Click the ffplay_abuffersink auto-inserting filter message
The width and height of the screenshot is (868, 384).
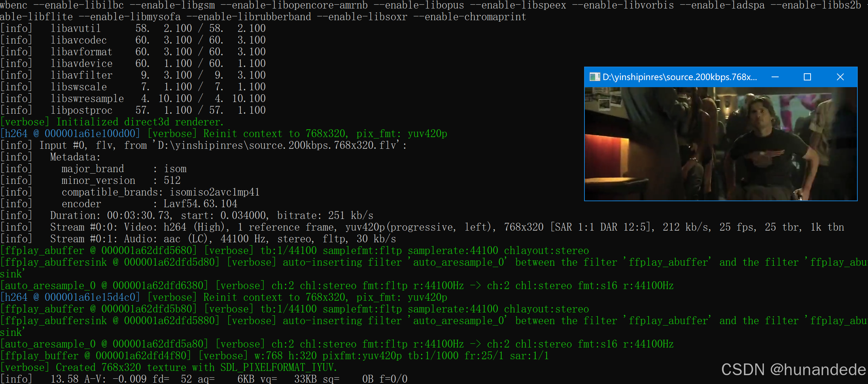click(x=248, y=262)
